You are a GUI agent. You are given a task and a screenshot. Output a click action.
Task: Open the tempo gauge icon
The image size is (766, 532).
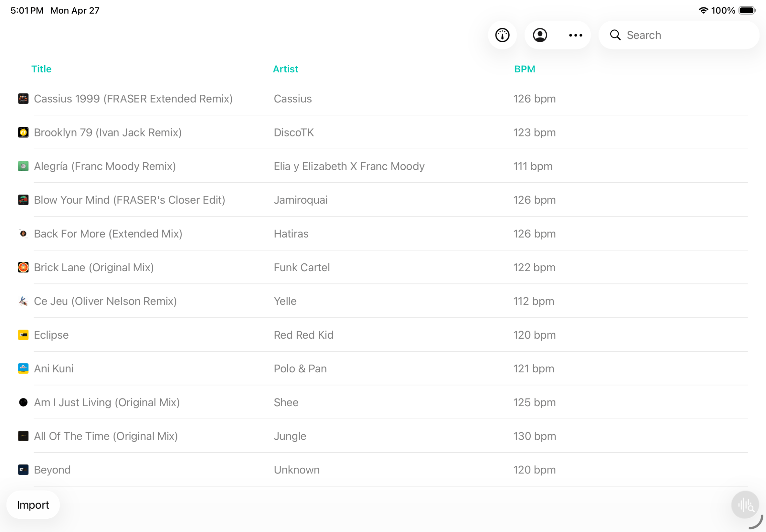pyautogui.click(x=502, y=35)
